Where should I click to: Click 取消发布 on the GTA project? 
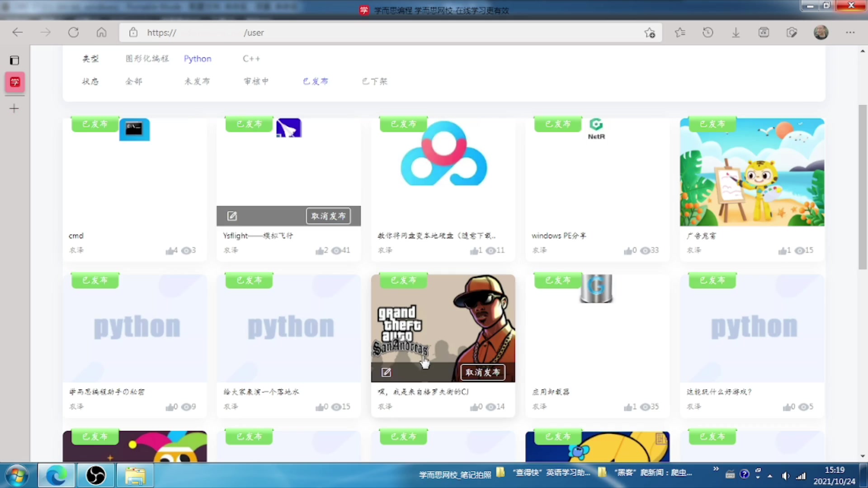[483, 372]
